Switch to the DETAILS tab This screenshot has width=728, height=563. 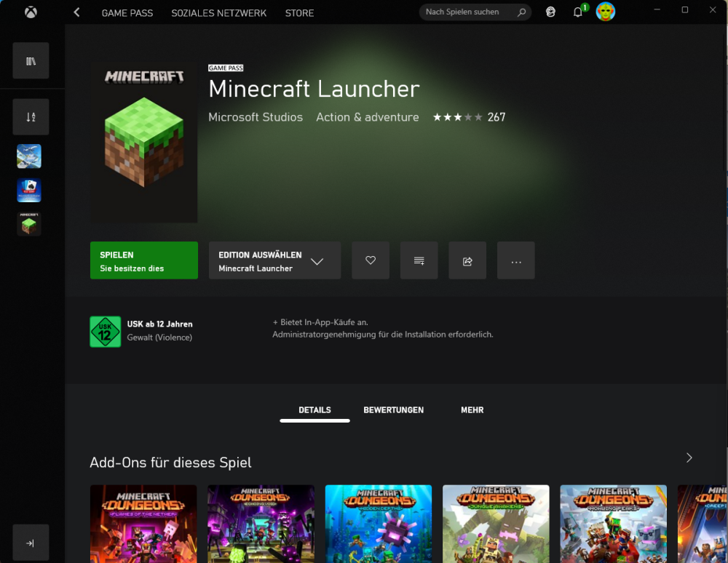(x=314, y=410)
